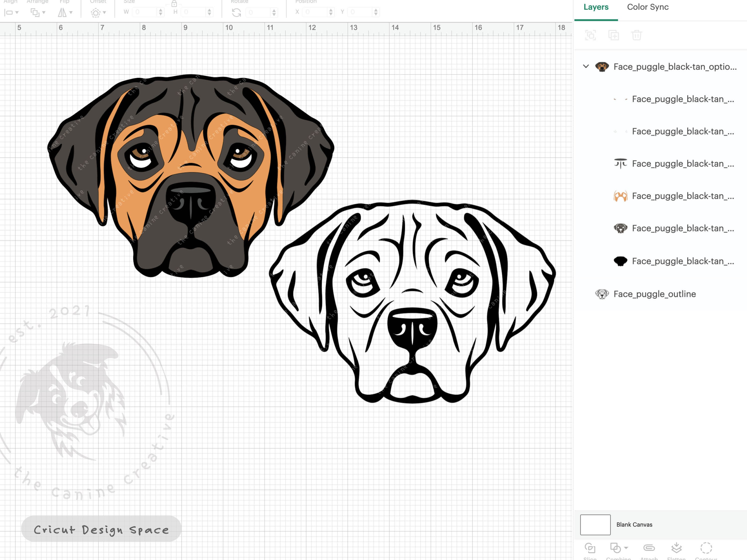Open the Align dropdown

[10, 12]
